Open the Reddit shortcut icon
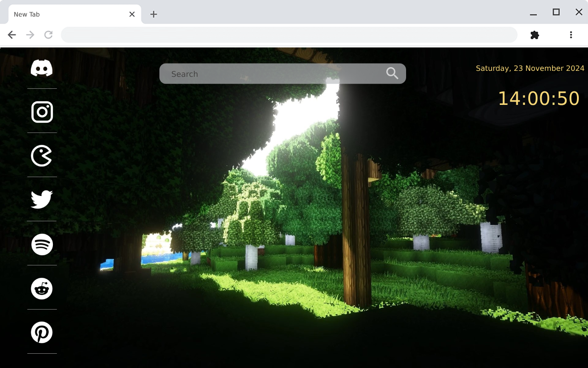 coord(42,288)
